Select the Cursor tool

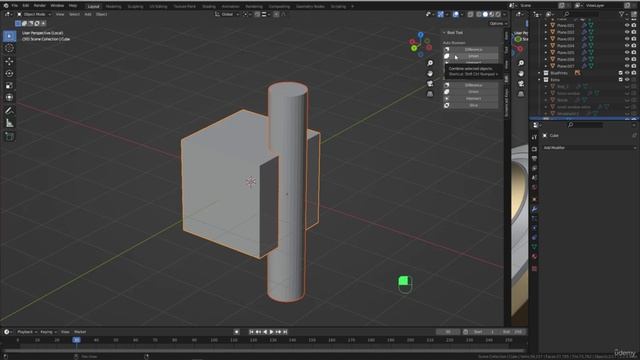pyautogui.click(x=9, y=49)
